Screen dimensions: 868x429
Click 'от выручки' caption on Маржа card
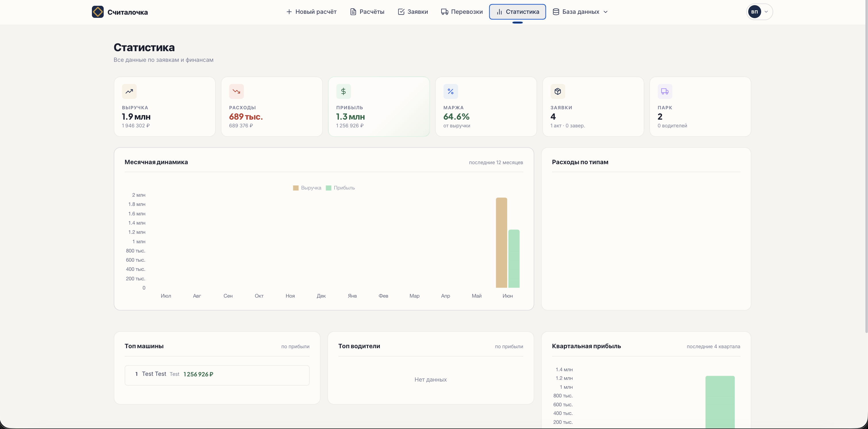click(x=457, y=125)
